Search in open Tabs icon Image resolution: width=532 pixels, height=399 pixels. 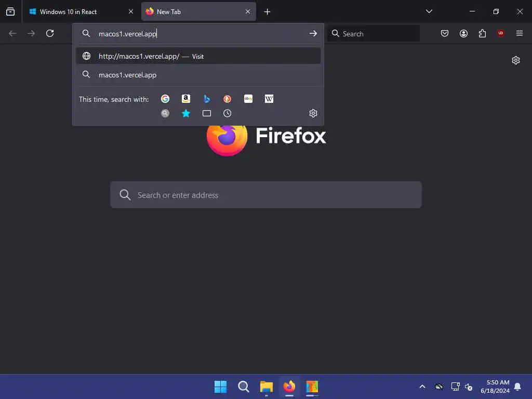pos(207,113)
